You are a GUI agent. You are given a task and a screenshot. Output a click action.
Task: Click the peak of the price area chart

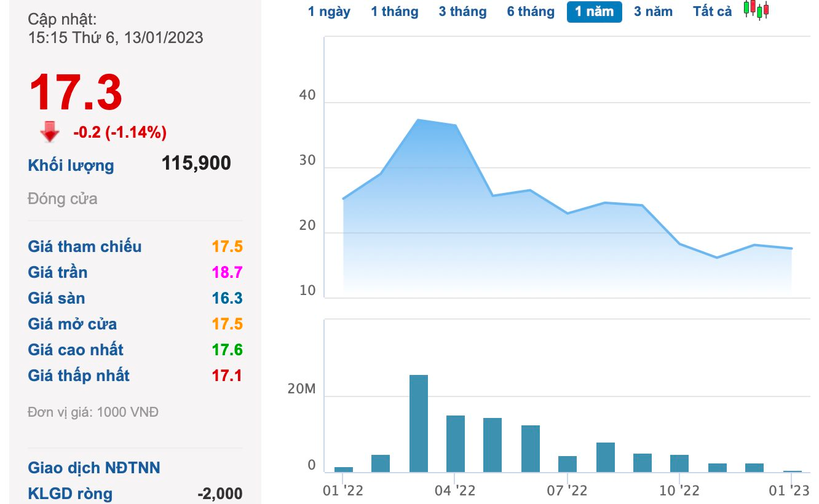tap(418, 120)
